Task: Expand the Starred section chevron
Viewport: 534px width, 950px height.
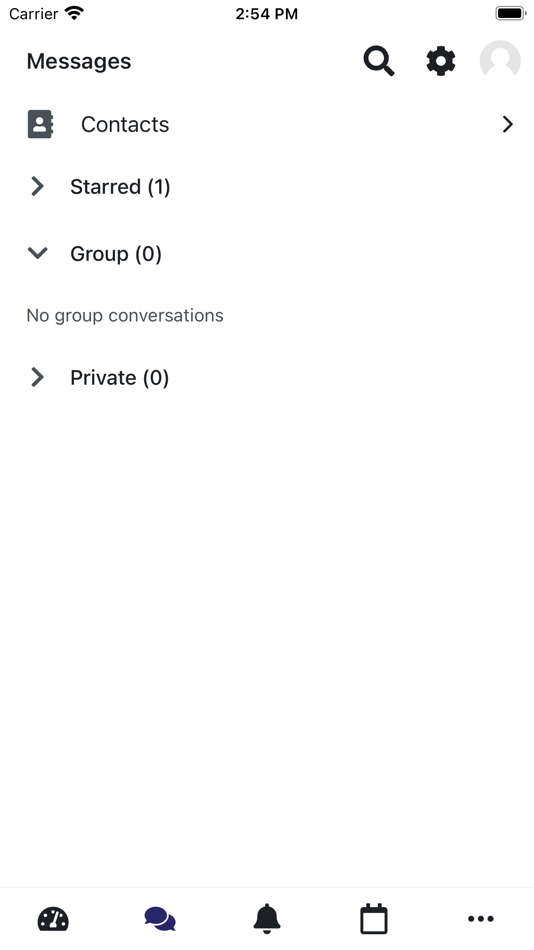Action: tap(38, 187)
